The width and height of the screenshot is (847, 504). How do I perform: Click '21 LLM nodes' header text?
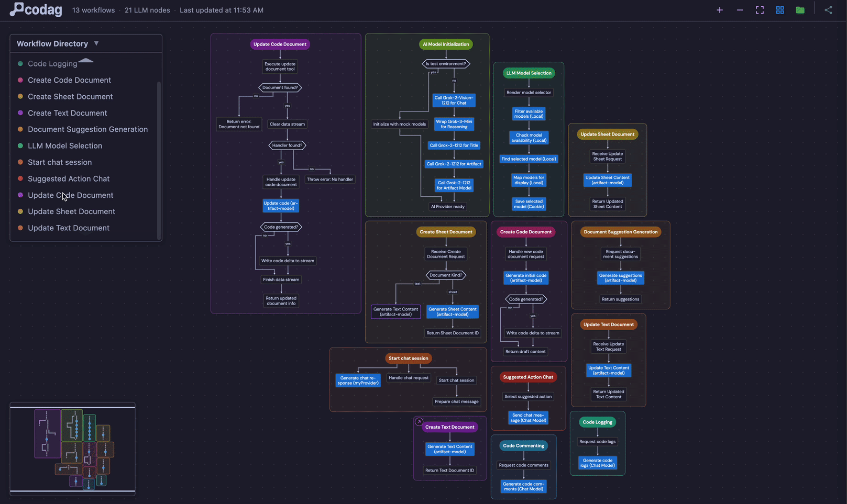(147, 10)
